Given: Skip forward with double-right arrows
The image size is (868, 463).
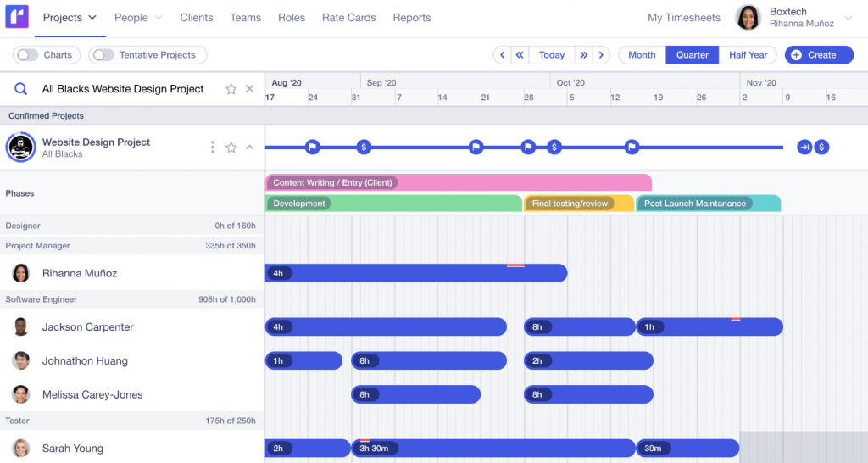Looking at the screenshot, I should 583,55.
